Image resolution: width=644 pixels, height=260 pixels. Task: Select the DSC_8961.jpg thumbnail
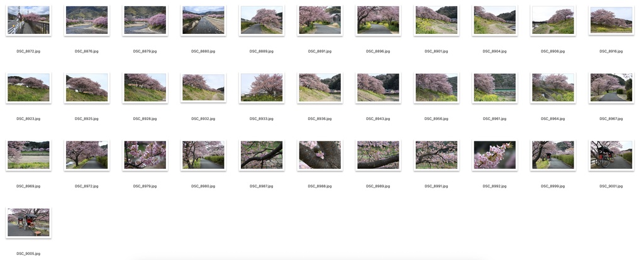[x=494, y=88]
